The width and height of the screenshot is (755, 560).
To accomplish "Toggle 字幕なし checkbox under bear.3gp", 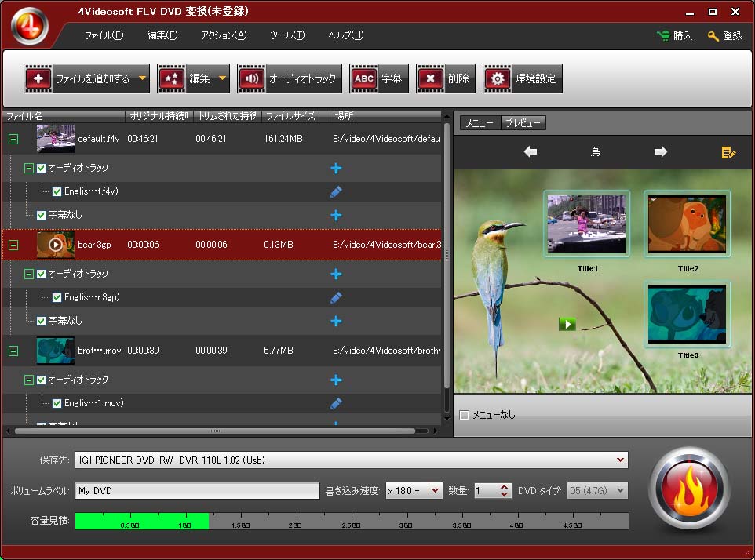I will point(42,321).
